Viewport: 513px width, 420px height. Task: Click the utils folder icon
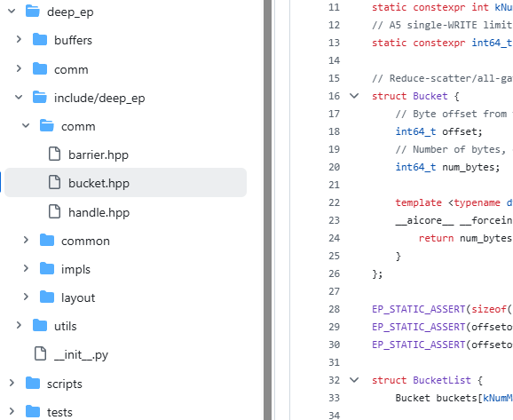pos(40,325)
